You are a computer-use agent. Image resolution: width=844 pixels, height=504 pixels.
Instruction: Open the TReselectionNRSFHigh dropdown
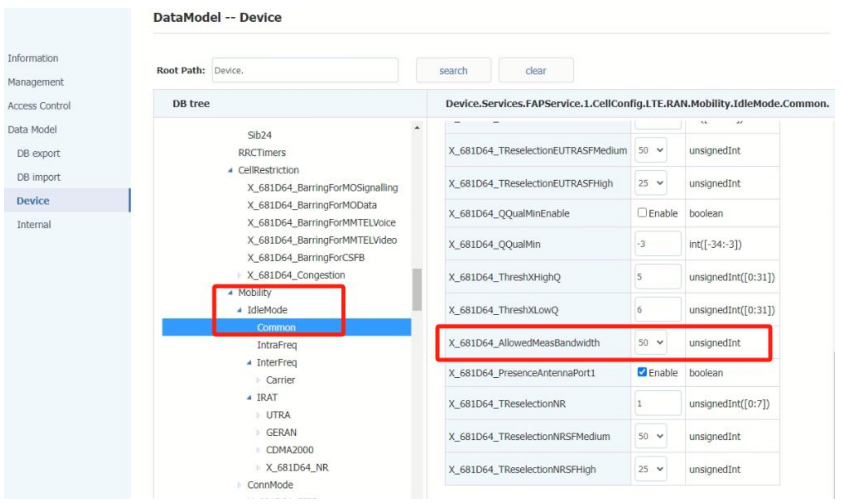coord(650,469)
